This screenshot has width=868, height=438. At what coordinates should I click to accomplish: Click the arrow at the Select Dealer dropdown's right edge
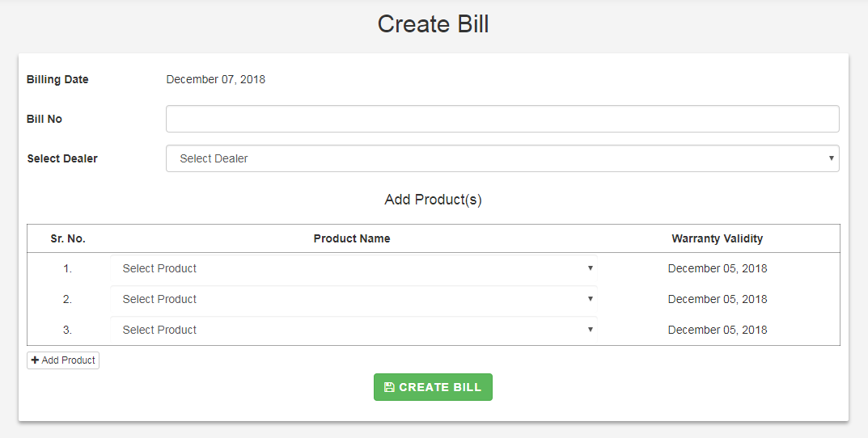831,158
